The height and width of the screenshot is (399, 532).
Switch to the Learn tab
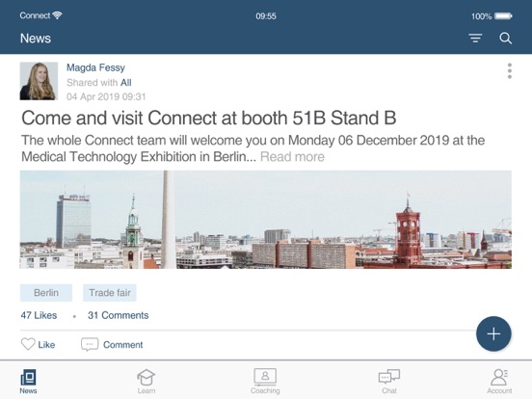pyautogui.click(x=146, y=382)
